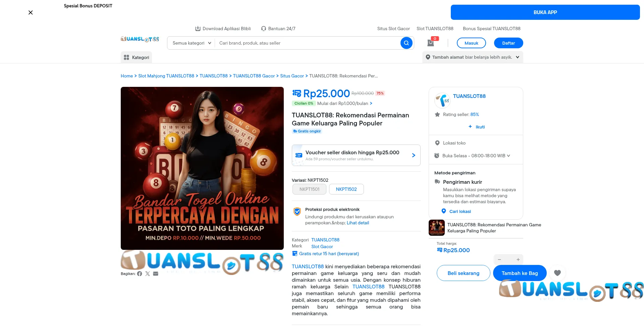
Task: Share product via email icon
Action: pyautogui.click(x=156, y=274)
